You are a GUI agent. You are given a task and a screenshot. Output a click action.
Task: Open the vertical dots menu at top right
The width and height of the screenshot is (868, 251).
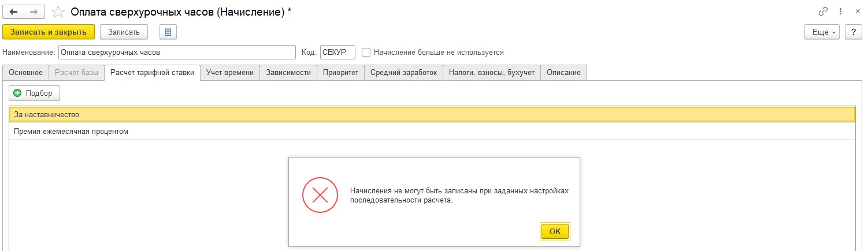click(x=840, y=12)
